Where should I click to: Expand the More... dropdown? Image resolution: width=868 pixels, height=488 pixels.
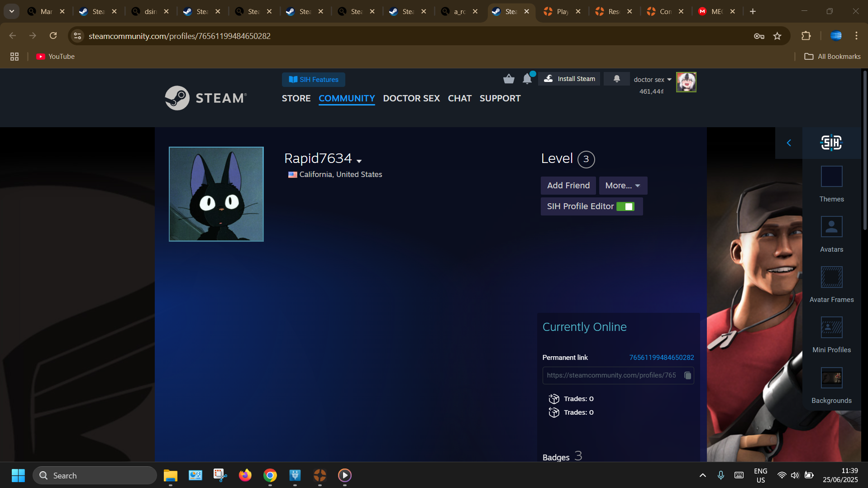coord(623,186)
